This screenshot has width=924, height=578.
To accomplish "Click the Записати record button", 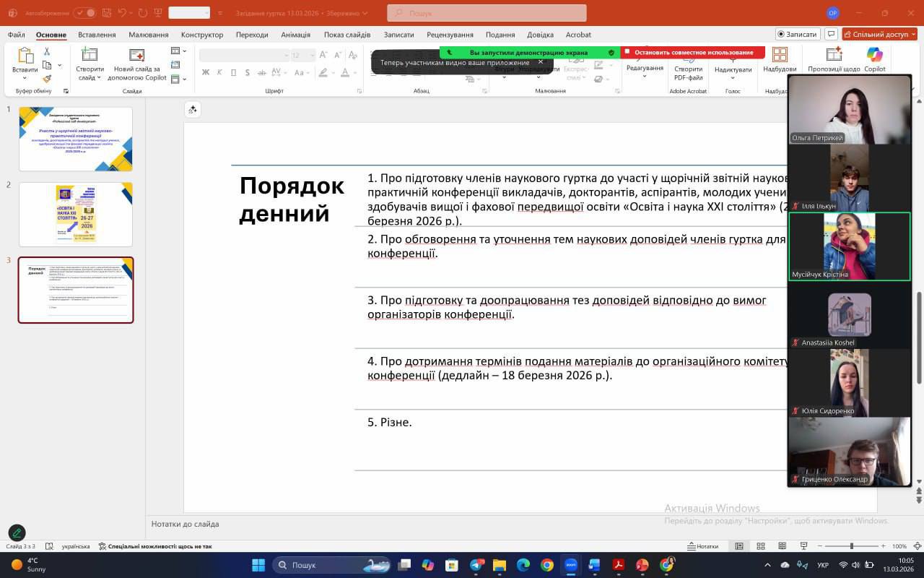I will (x=797, y=34).
